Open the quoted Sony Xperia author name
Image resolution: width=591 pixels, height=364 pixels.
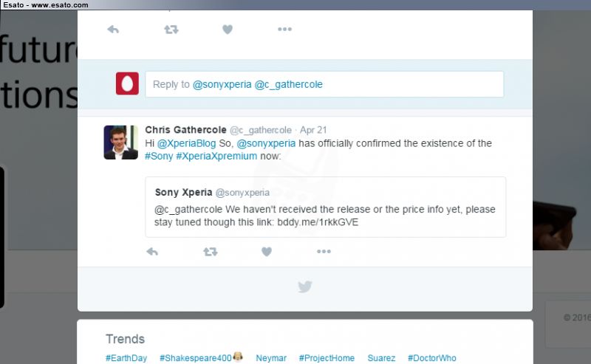point(183,192)
